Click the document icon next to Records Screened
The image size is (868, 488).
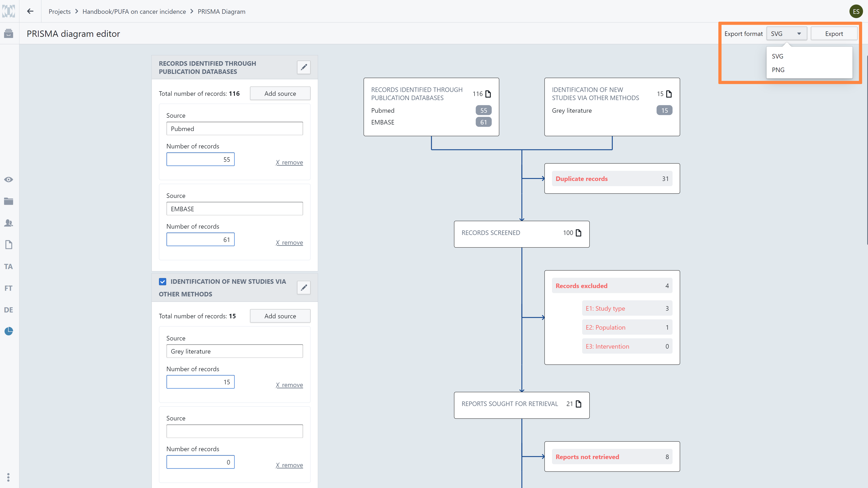click(579, 233)
